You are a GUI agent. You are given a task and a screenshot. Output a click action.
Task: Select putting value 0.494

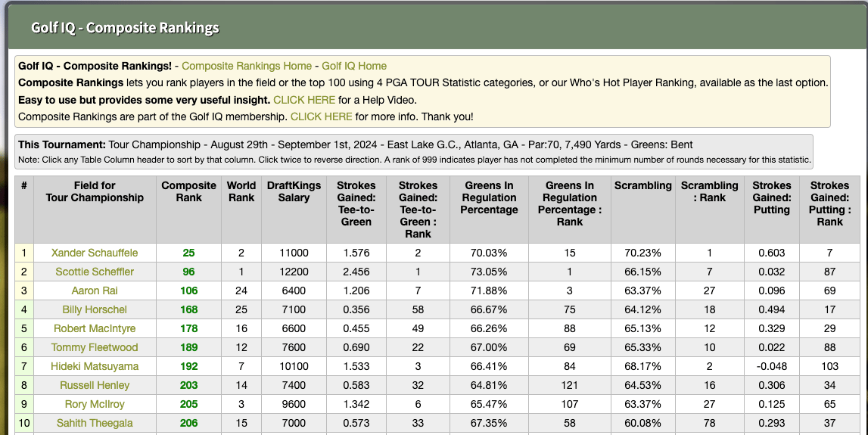pyautogui.click(x=772, y=309)
